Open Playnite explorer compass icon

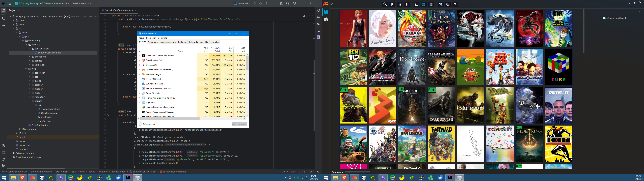click(x=448, y=4)
